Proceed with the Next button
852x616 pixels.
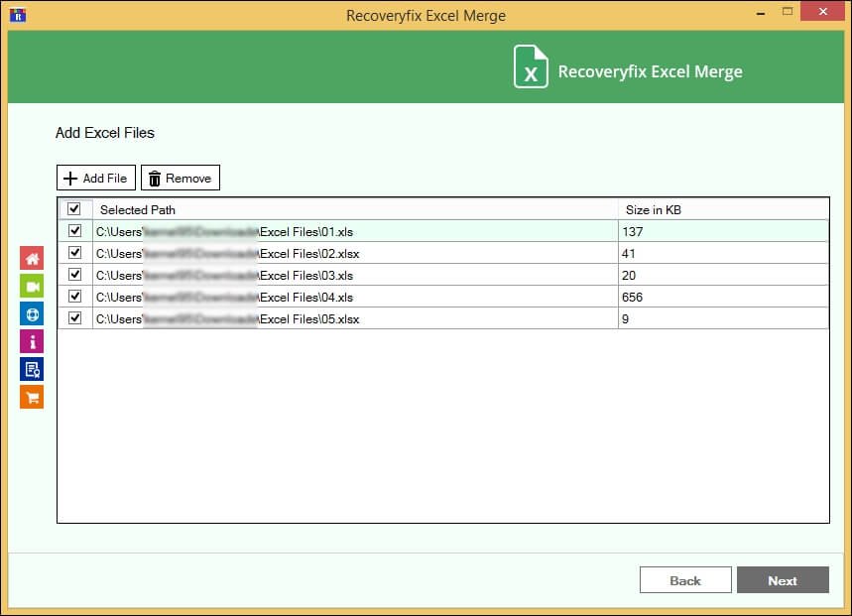(x=783, y=580)
